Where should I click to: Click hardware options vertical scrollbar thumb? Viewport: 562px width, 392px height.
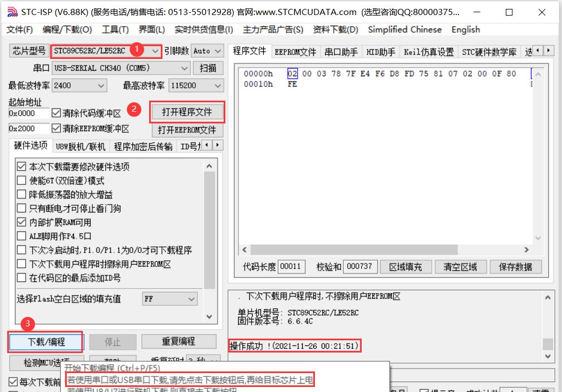click(209, 230)
